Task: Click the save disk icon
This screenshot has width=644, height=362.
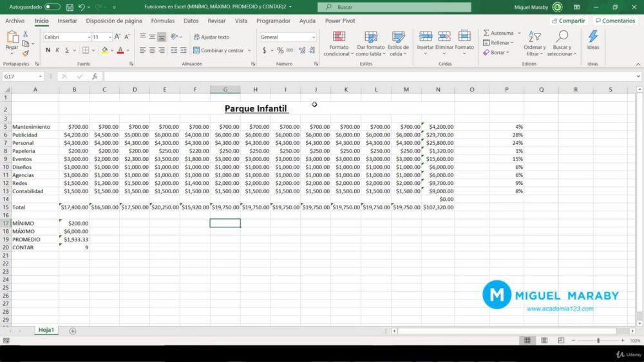Action: 70,7
